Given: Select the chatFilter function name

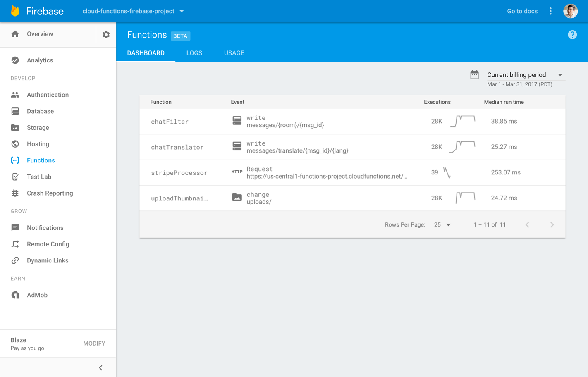Looking at the screenshot, I should tap(170, 122).
